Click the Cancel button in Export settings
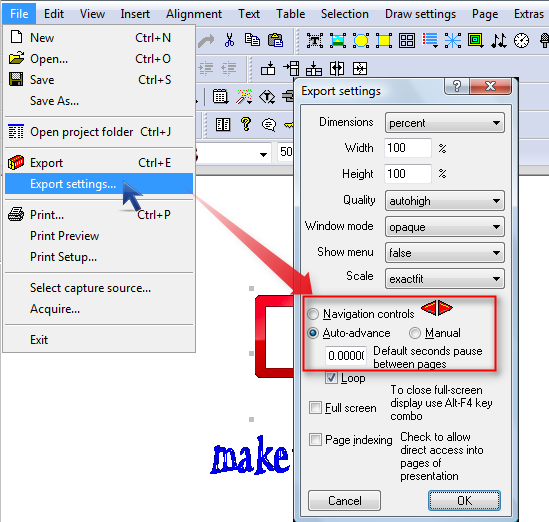Viewport: 549px width, 522px height. click(x=345, y=500)
